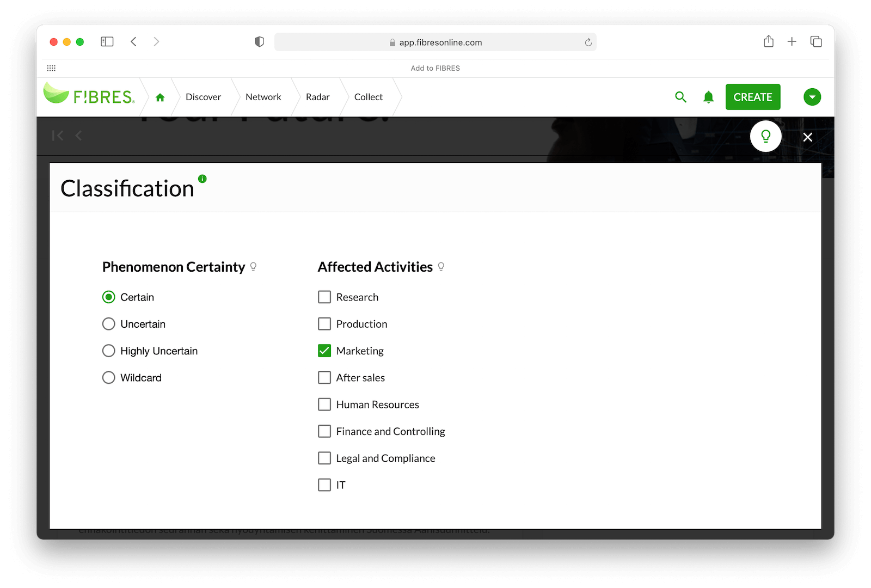This screenshot has height=588, width=871.
Task: Open notifications bell icon
Action: tap(708, 97)
